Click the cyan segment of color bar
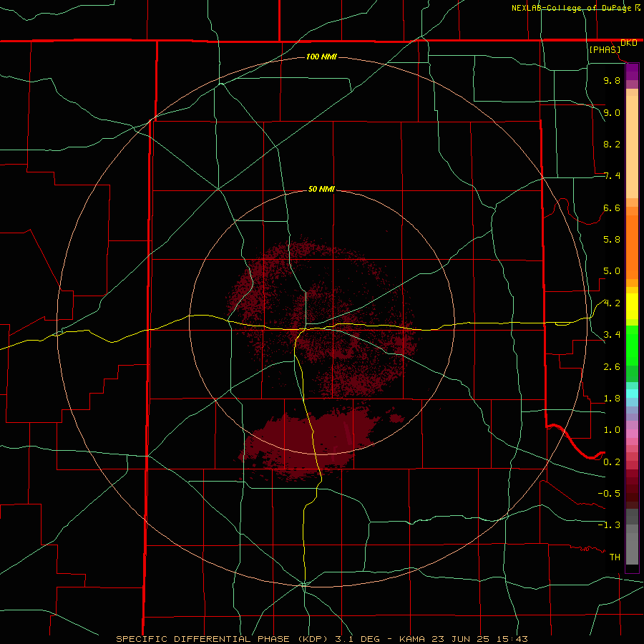Image resolution: width=644 pixels, height=644 pixels. click(x=632, y=393)
